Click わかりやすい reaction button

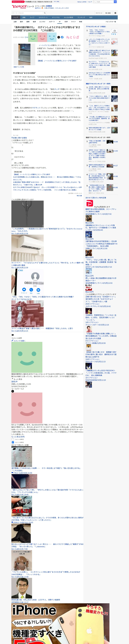pyautogui.click(x=20, y=157)
